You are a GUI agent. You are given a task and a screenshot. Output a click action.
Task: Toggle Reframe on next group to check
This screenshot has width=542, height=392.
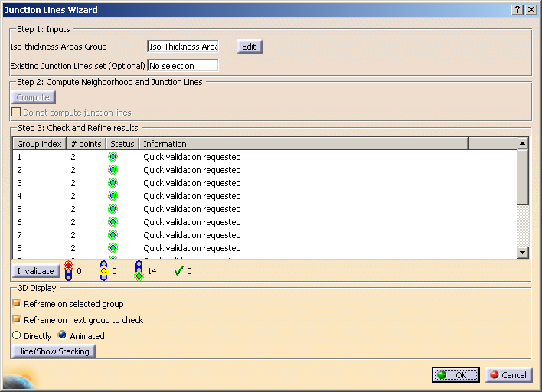(17, 320)
